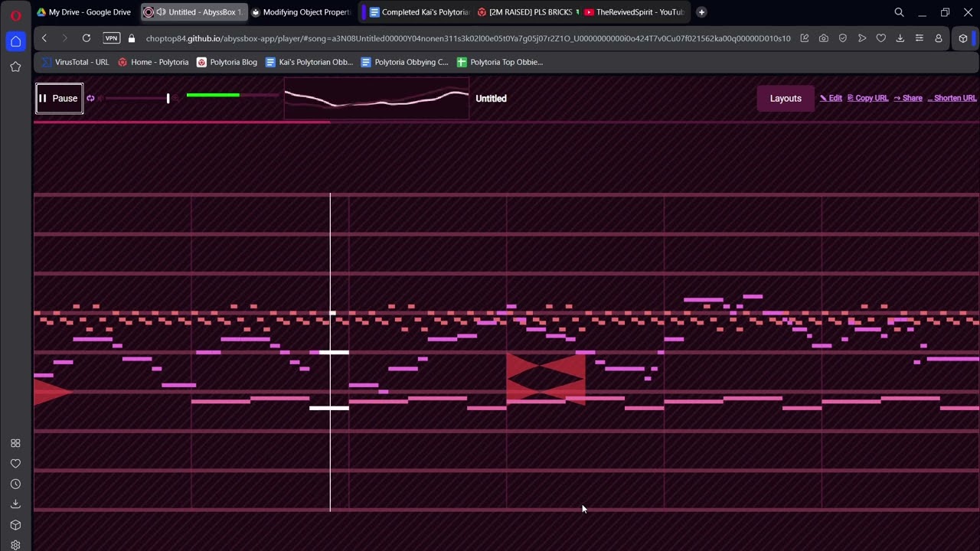Click the edit page icon in address bar

804,38
